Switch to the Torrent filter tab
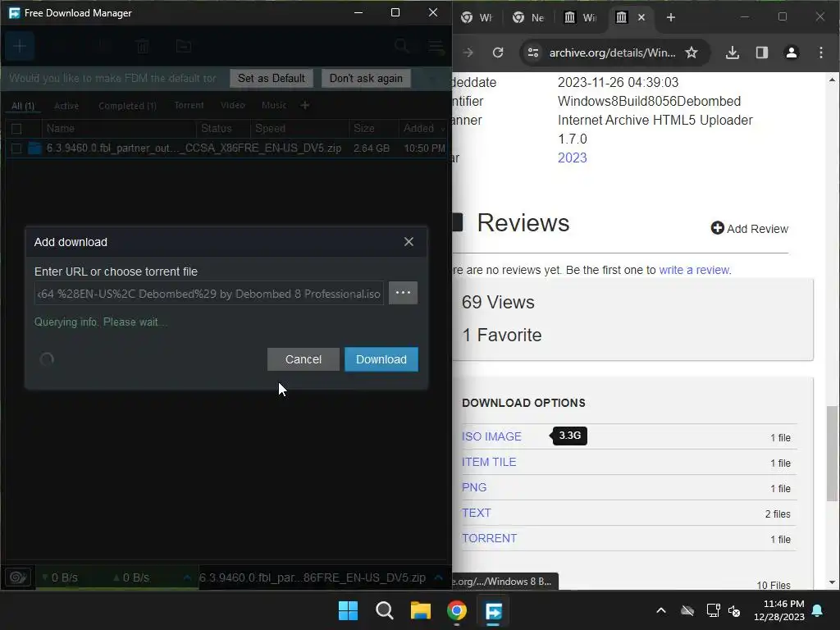This screenshot has width=840, height=630. click(x=189, y=105)
